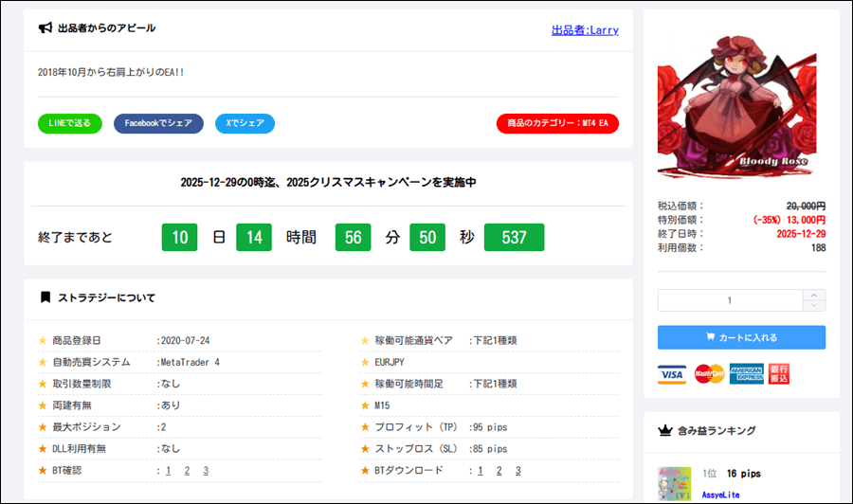Open the MT4 EA category tag
Screen dimensions: 853x504
coord(557,124)
